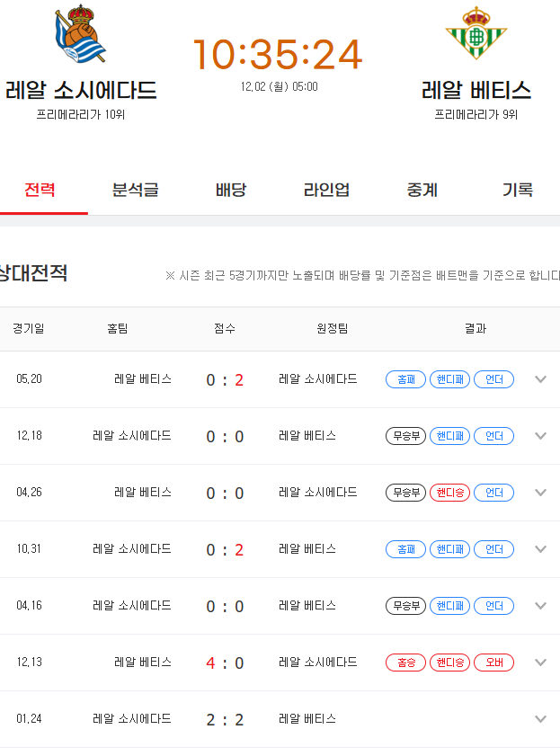Switch to the 라인업 tab

[x=326, y=190]
